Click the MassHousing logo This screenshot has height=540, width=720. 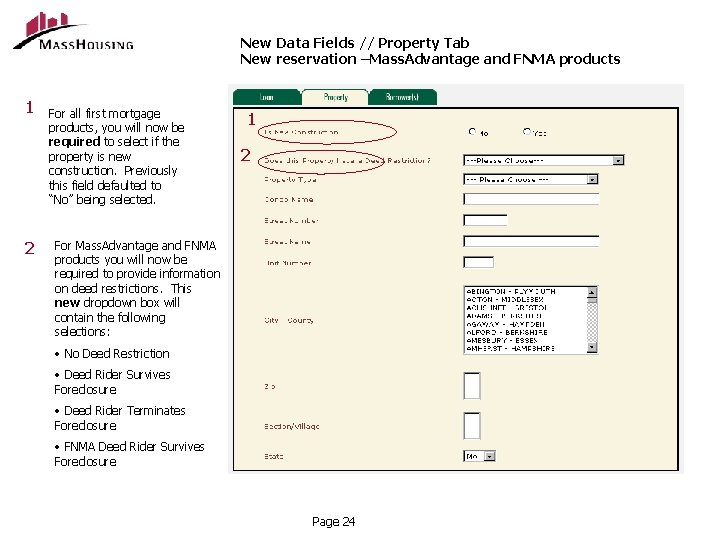[x=73, y=31]
